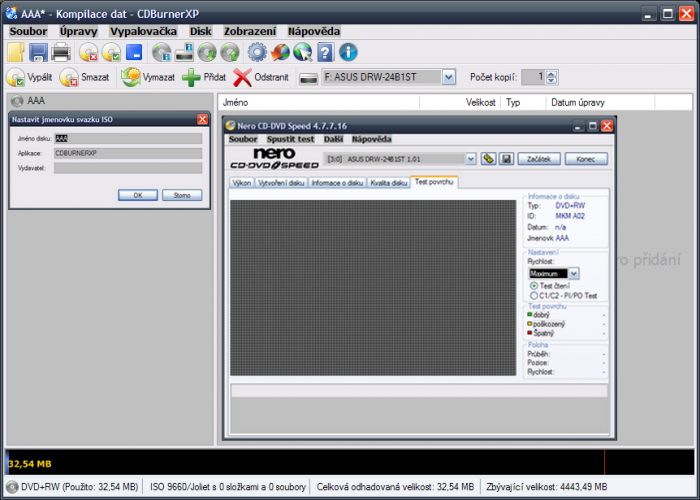Click the yellow options icon in Nero
Screen dimensions: 700x500
tap(488, 158)
